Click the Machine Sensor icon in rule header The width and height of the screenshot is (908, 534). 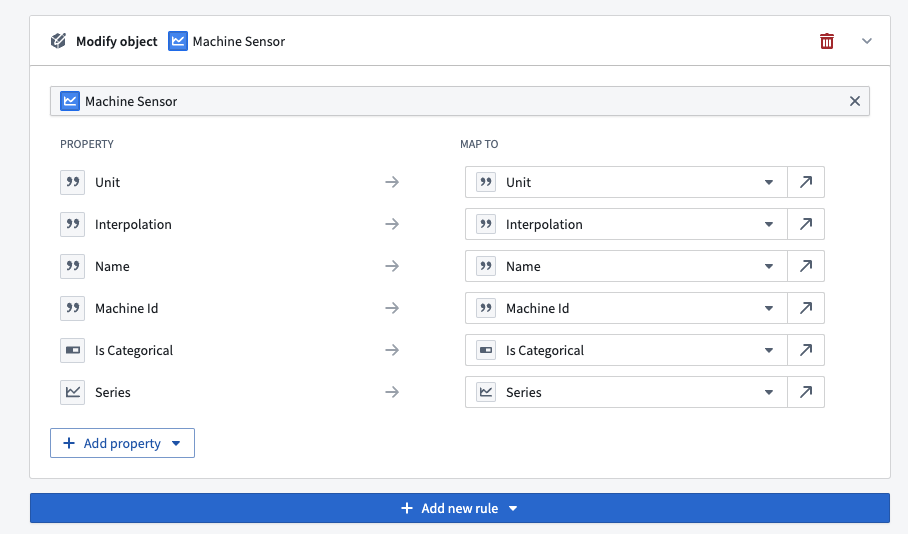(x=178, y=41)
